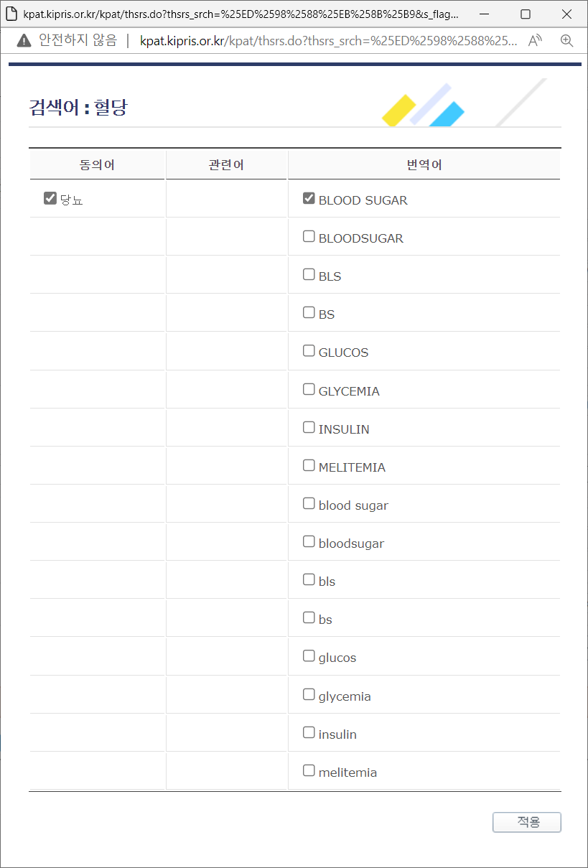This screenshot has height=868, width=588.
Task: Enable the BLOODSUGAR checkbox
Action: coord(308,235)
